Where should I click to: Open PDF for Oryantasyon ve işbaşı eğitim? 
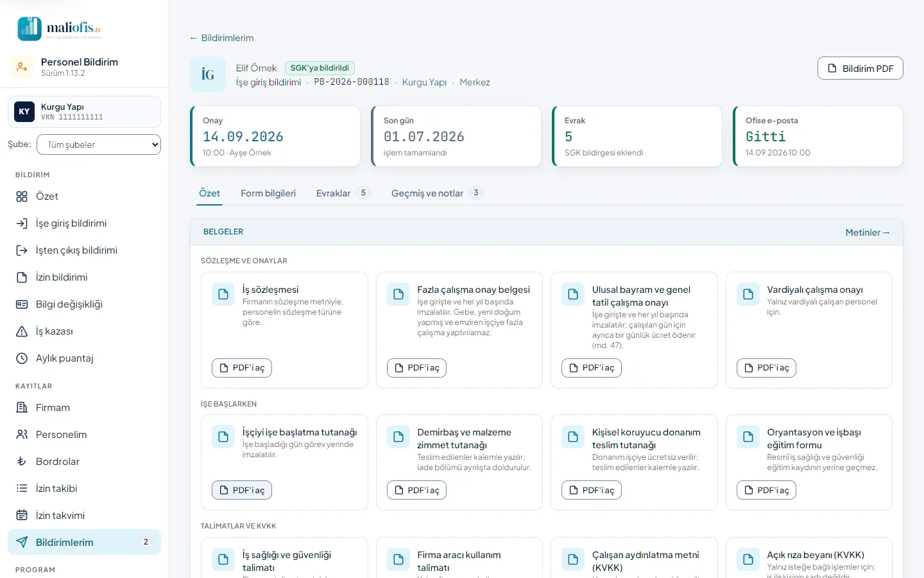pyautogui.click(x=767, y=490)
